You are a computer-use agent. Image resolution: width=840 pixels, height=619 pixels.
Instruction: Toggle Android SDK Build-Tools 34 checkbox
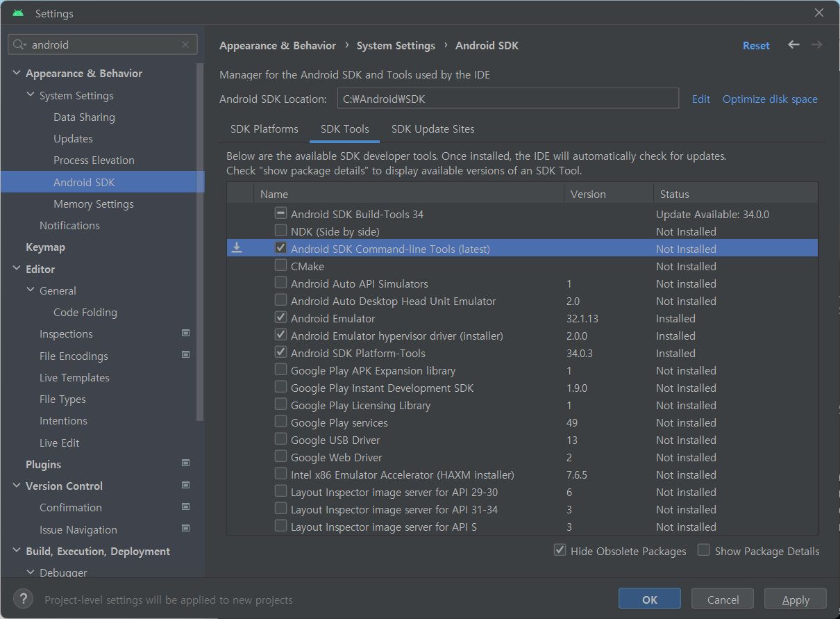[280, 213]
